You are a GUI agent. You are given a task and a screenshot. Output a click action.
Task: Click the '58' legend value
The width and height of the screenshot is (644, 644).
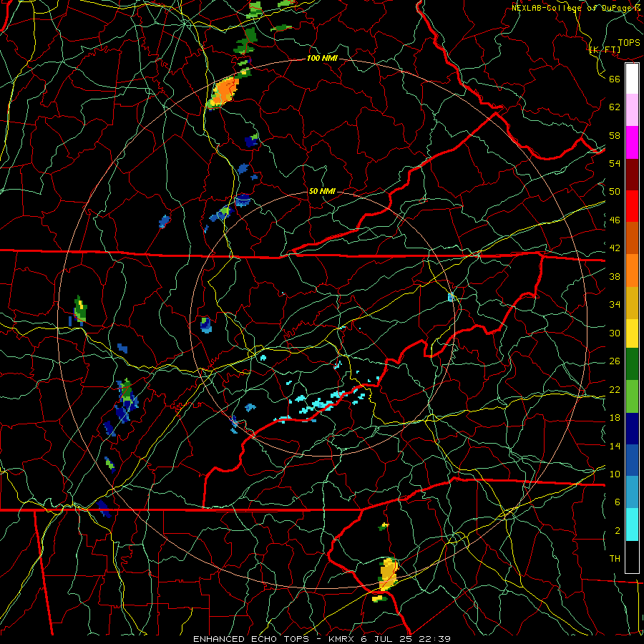615,135
